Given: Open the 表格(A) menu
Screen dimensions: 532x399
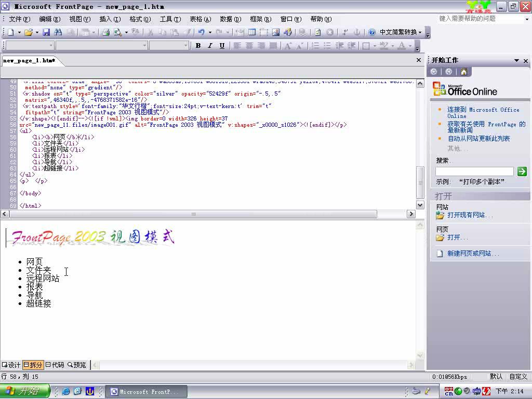Looking at the screenshot, I should coord(200,19).
